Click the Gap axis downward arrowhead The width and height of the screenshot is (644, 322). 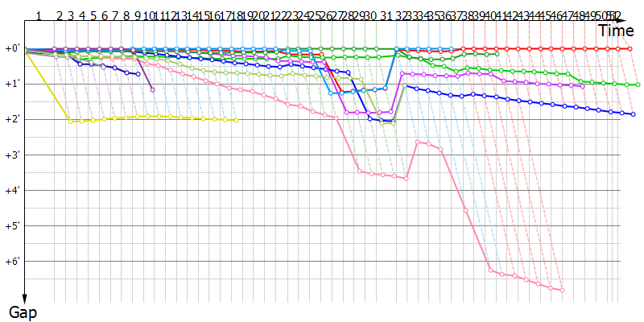24,298
